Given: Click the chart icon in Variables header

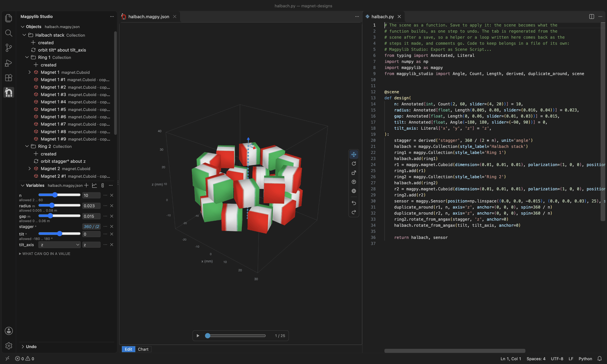Looking at the screenshot, I should coord(94,185).
